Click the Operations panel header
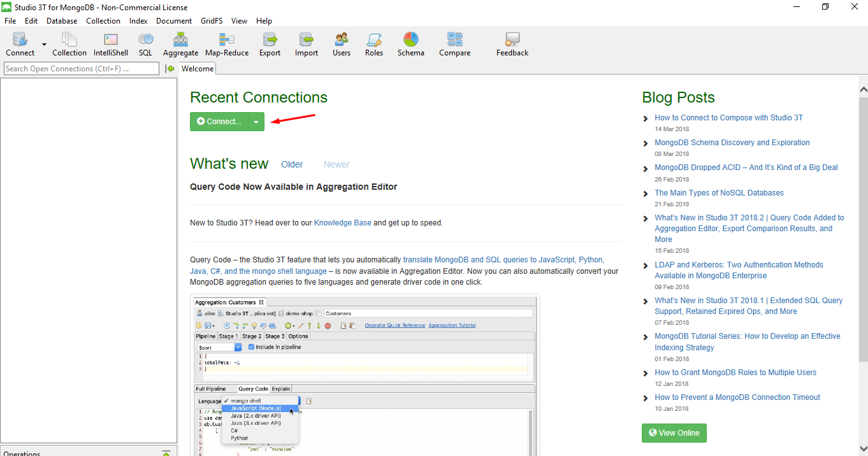 pyautogui.click(x=89, y=452)
